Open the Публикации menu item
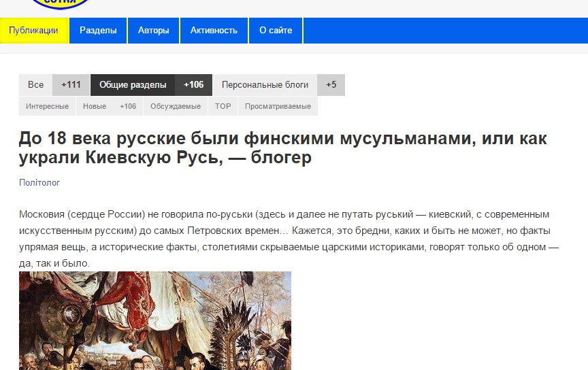This screenshot has height=370, width=588. coord(34,31)
